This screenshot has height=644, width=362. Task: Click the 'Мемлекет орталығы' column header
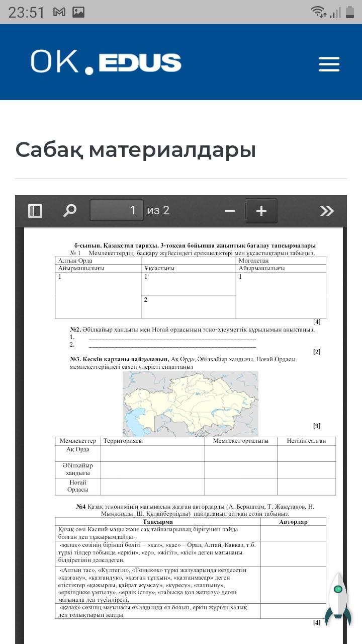pyautogui.click(x=241, y=441)
